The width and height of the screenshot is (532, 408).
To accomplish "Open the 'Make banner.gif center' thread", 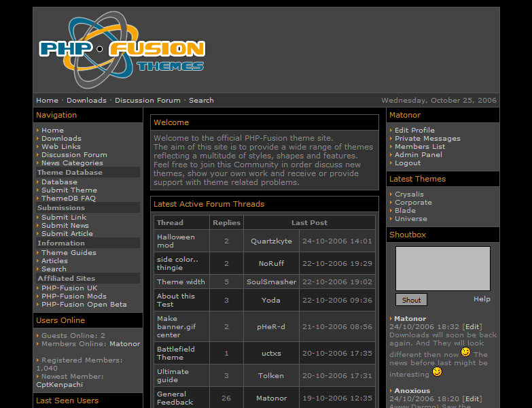I will [x=177, y=326].
